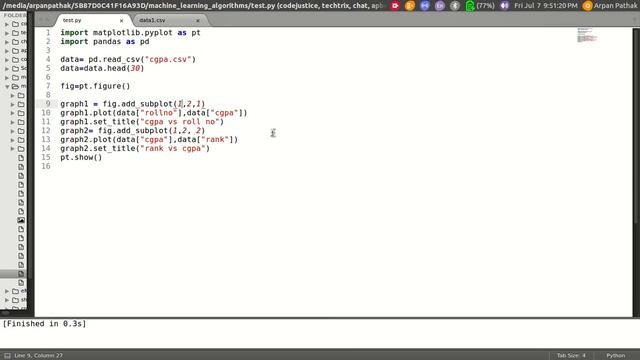The image size is (640, 360).
Task: Close the data1.csv tab
Action: (x=198, y=20)
